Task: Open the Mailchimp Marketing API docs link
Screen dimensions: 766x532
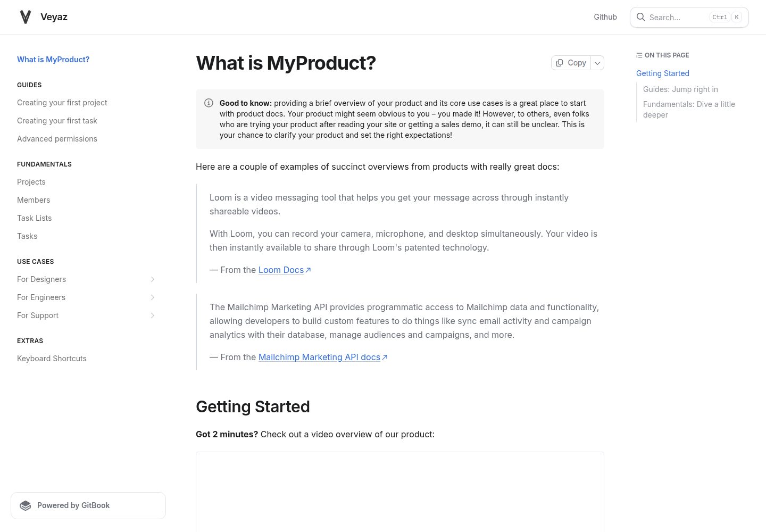Action: click(x=319, y=358)
